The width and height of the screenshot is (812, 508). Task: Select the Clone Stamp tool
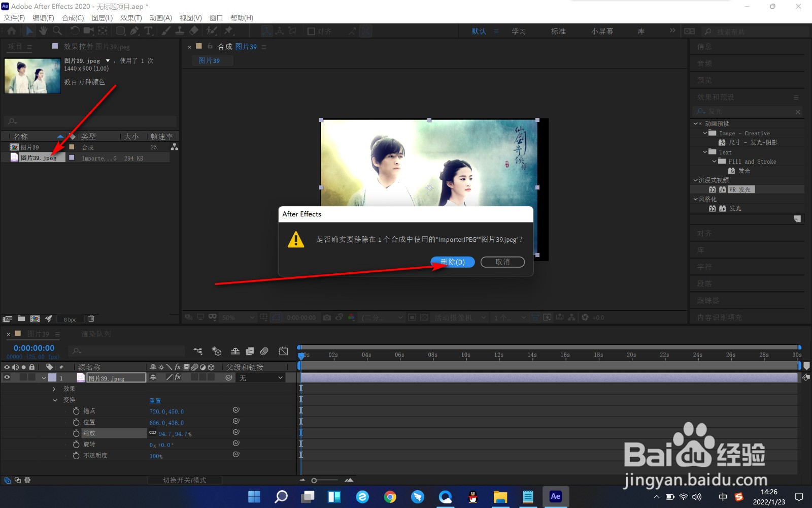point(180,31)
